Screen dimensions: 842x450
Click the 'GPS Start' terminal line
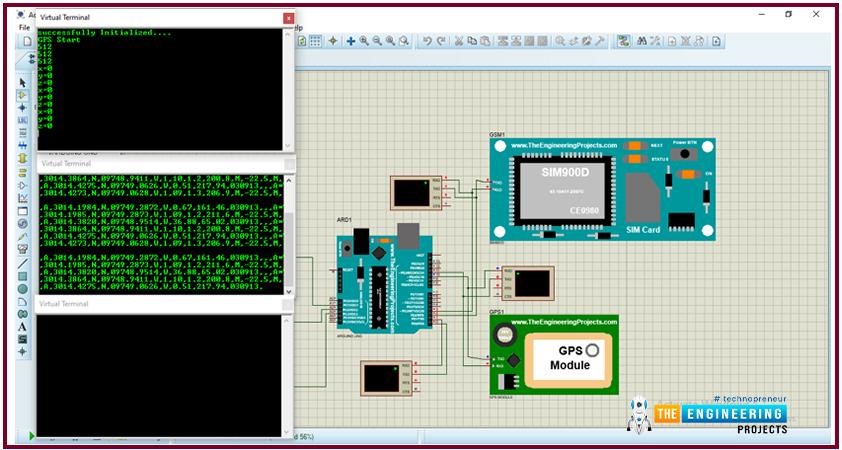[60, 40]
